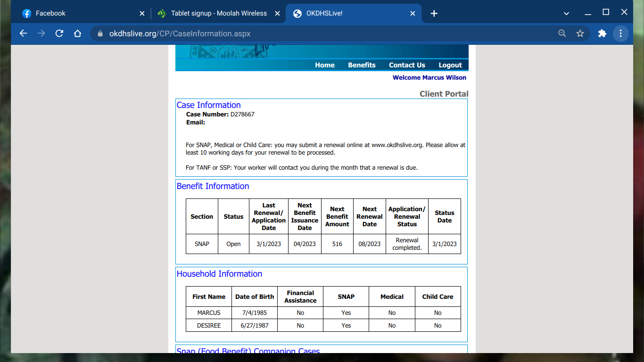Click the Child Care column header
Screen dimensions: 644x362
click(x=438, y=296)
